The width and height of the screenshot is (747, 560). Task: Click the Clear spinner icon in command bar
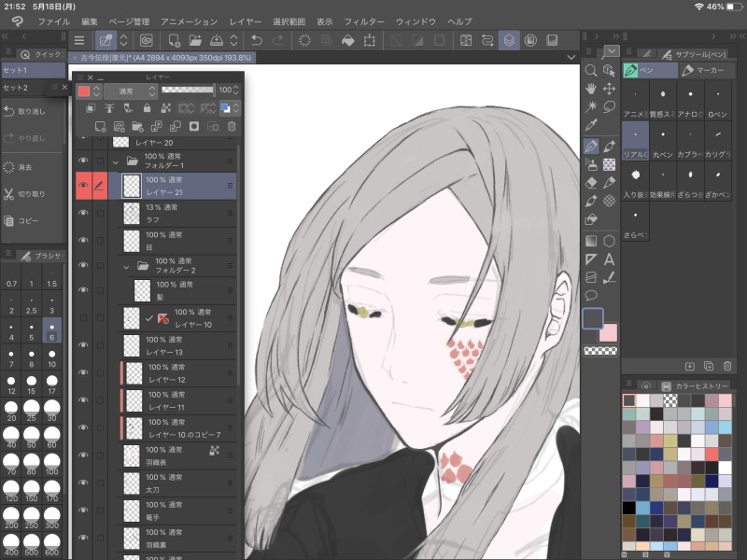pyautogui.click(x=304, y=40)
